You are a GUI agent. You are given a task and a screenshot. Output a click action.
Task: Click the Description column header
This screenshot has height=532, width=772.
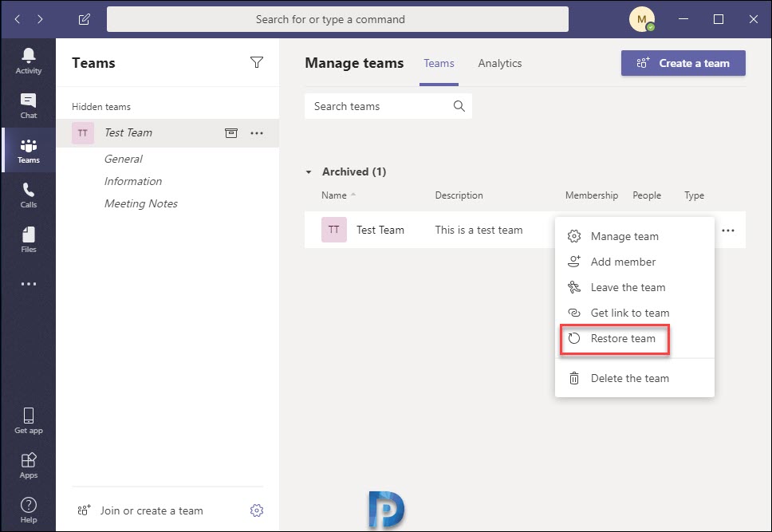coord(459,195)
